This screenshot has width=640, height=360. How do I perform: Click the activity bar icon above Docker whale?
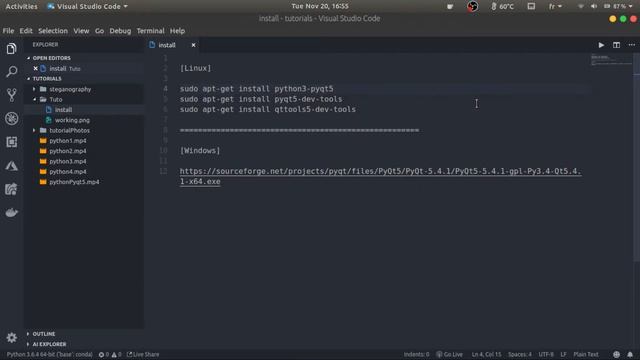(x=11, y=189)
